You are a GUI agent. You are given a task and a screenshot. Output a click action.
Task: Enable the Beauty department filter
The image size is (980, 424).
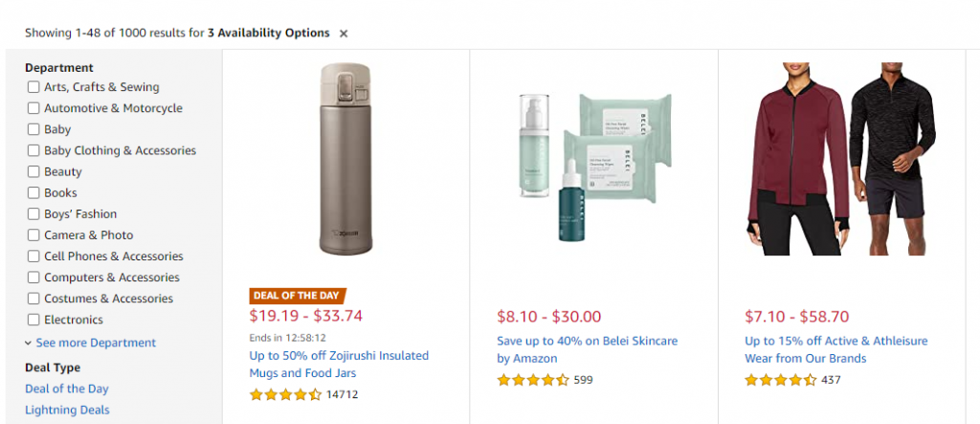(33, 172)
